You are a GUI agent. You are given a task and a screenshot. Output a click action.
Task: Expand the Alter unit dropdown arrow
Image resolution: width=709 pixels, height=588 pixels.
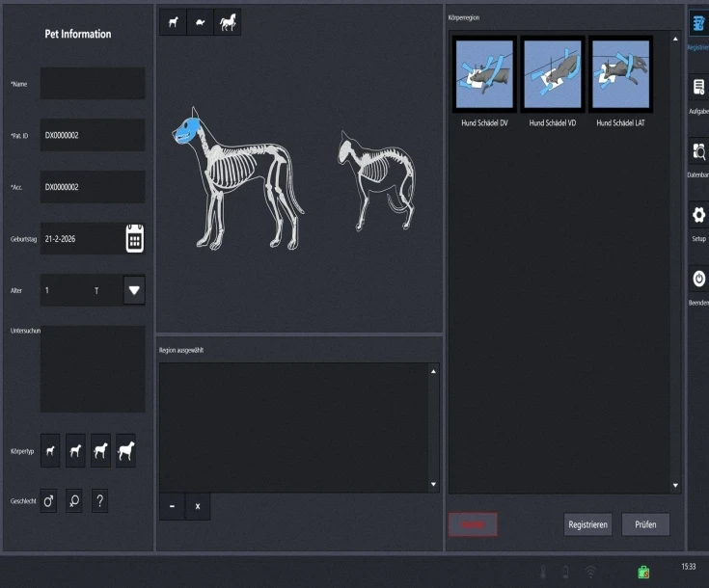(x=134, y=290)
